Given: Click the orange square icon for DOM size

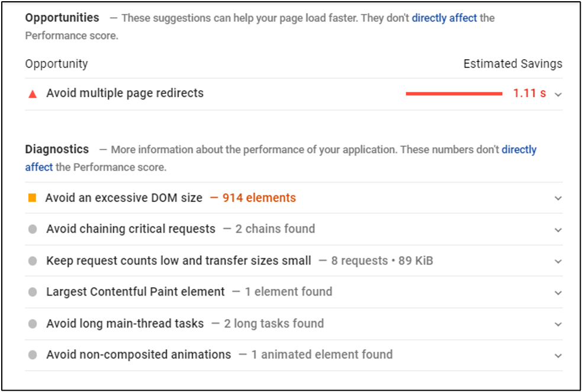Looking at the screenshot, I should pyautogui.click(x=33, y=198).
